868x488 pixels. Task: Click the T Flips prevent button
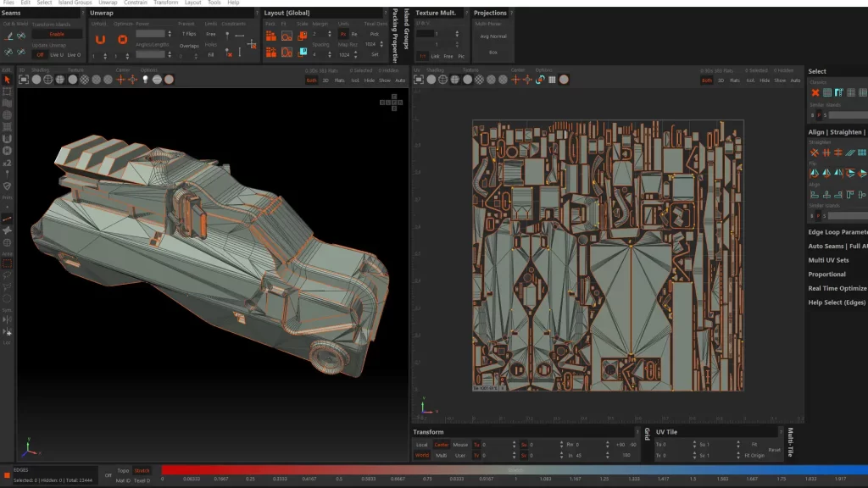[x=189, y=34]
